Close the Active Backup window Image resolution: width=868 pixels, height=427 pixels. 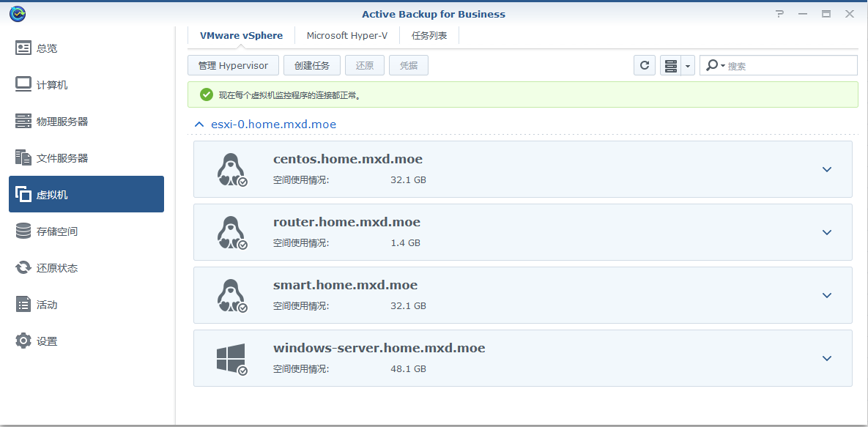(850, 14)
